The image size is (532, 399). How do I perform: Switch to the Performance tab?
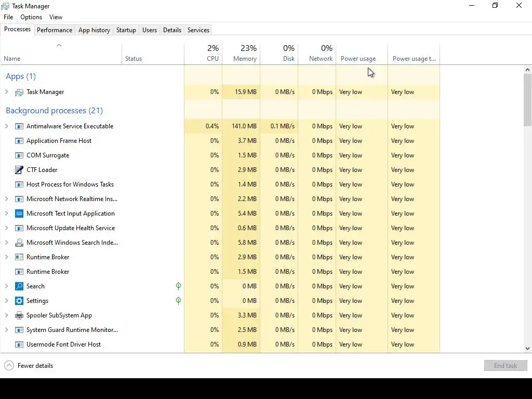55,30
